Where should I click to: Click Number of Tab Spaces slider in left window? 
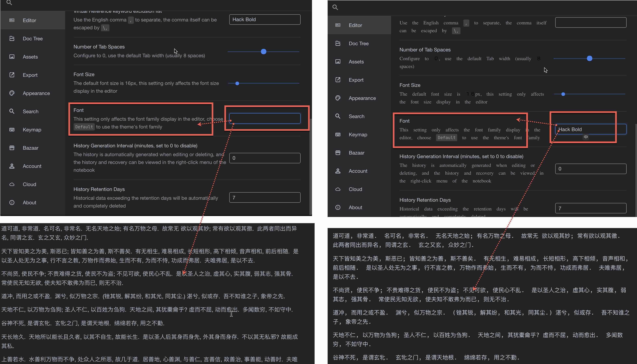[263, 52]
